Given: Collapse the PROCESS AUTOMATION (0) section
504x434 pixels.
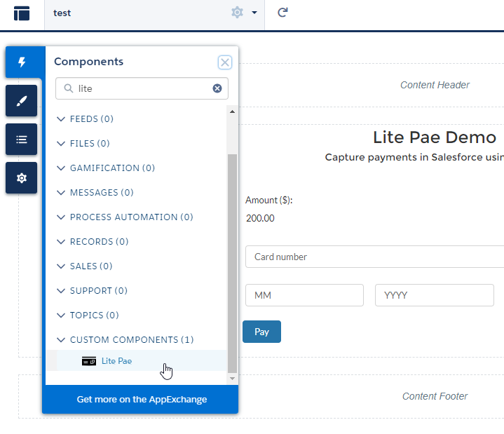Looking at the screenshot, I should pos(125,217).
